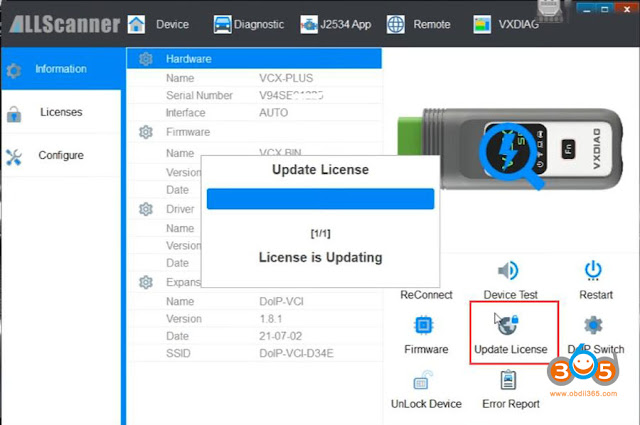Open the Licenses sidebar item
640x425 pixels.
coord(61,112)
